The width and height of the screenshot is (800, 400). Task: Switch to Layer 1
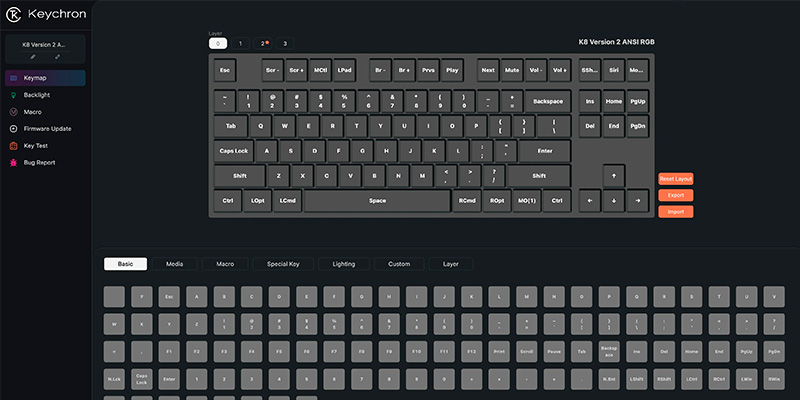[240, 44]
